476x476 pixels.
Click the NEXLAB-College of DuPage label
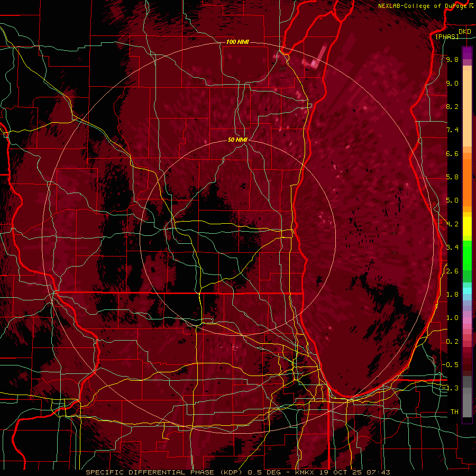coord(423,6)
